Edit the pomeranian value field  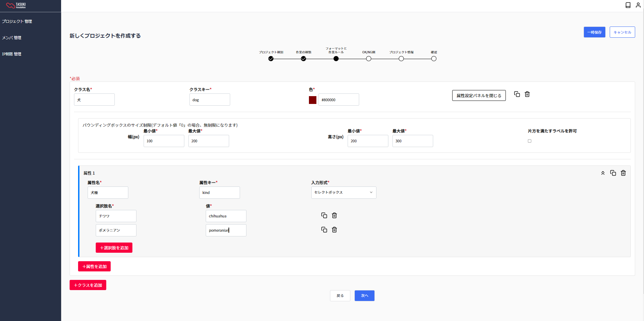(226, 230)
